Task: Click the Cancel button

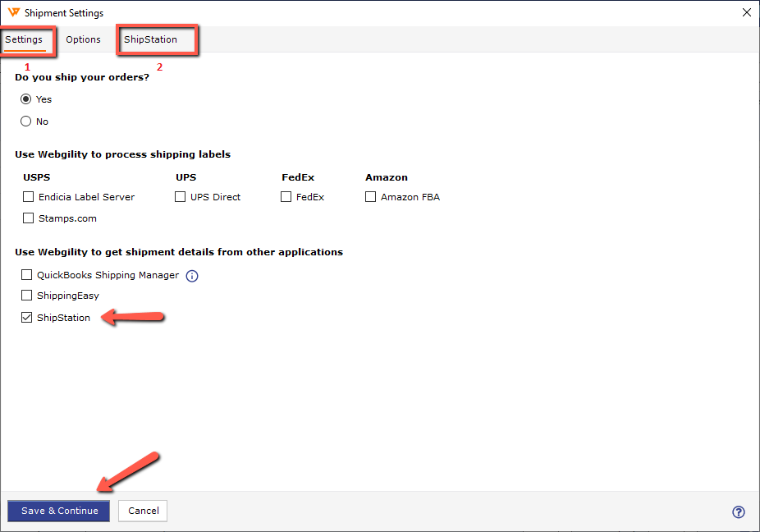Action: click(x=143, y=511)
